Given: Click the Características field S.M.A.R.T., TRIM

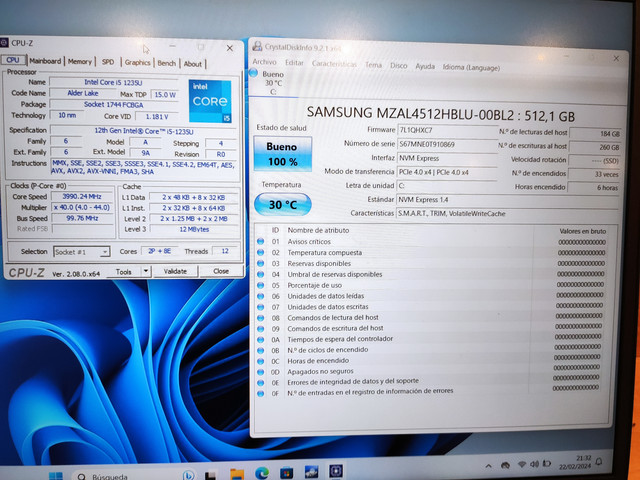Looking at the screenshot, I should point(507,213).
